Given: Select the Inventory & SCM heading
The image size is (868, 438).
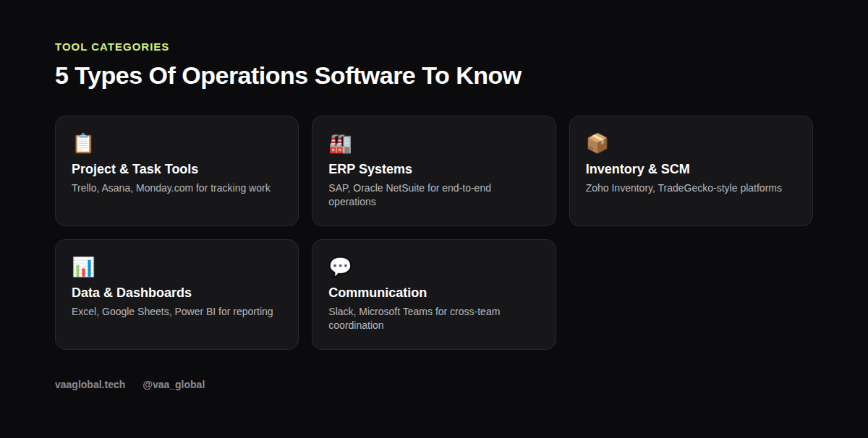Looking at the screenshot, I should click(x=637, y=169).
